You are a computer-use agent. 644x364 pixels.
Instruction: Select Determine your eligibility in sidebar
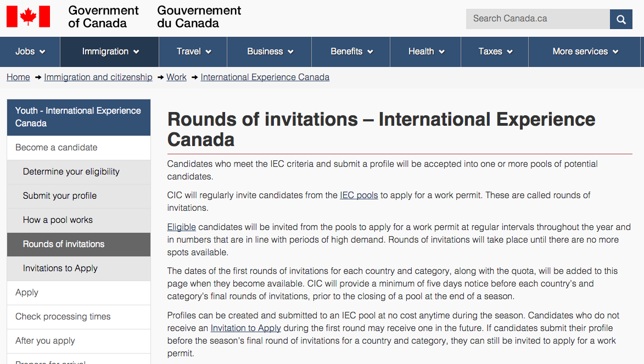coord(71,172)
